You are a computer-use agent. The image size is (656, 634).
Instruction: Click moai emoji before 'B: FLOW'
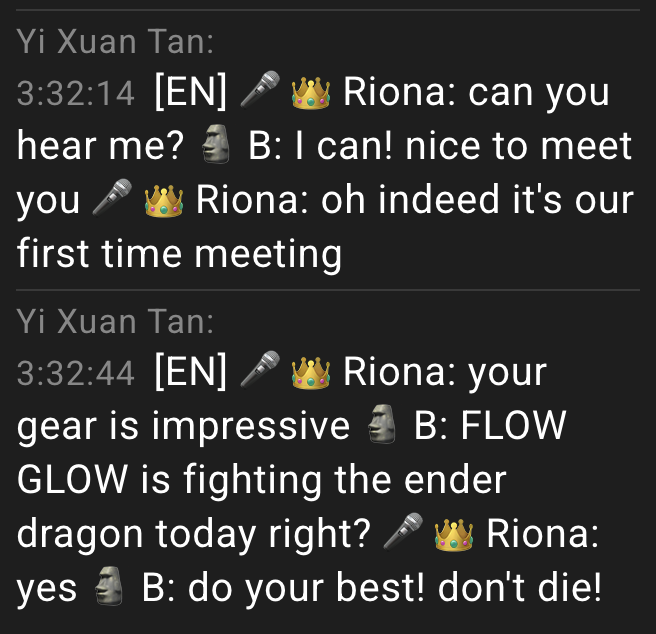point(382,424)
